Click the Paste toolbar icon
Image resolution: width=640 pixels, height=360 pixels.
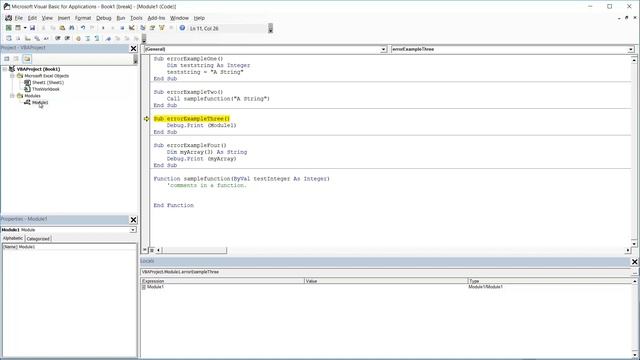pos(62,28)
